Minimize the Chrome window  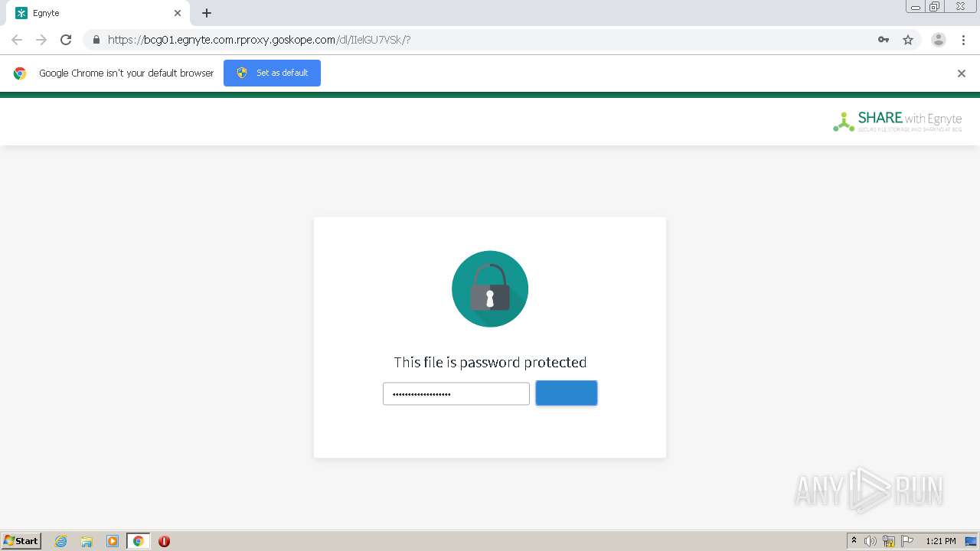916,7
